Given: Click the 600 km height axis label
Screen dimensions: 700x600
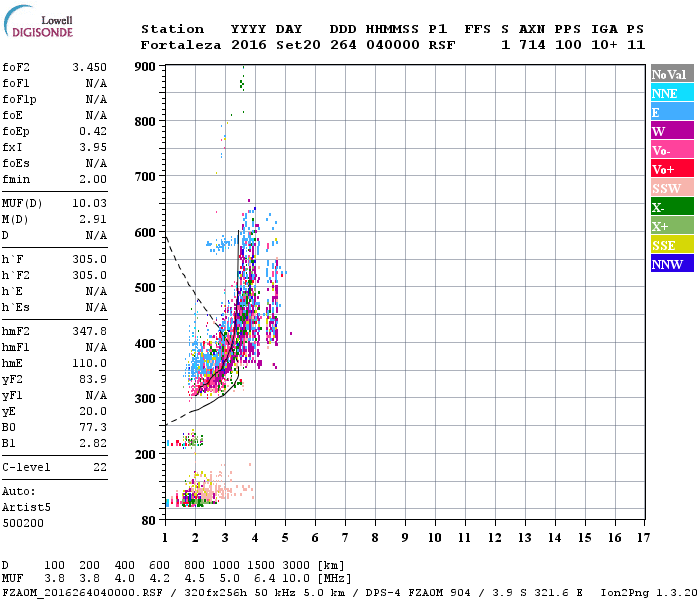Looking at the screenshot, I should click(145, 233).
